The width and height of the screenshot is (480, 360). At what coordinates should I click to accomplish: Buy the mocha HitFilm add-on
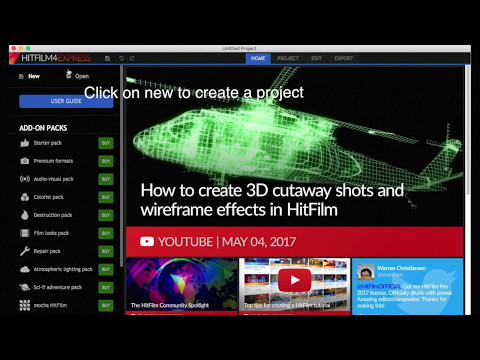point(106,305)
